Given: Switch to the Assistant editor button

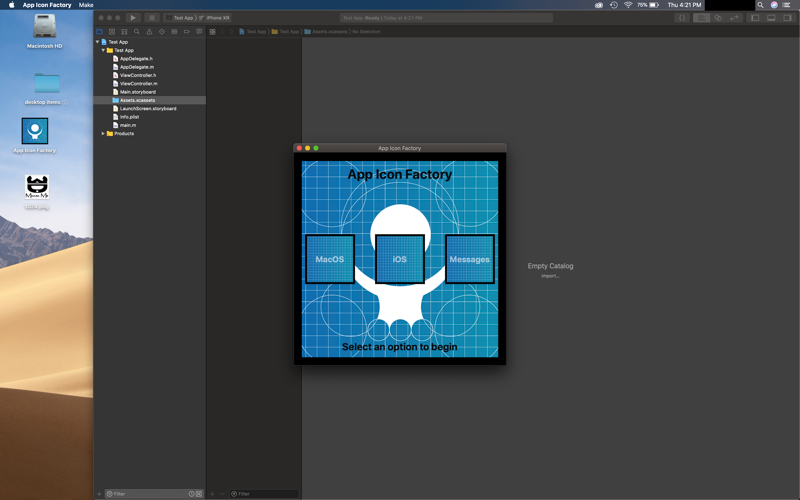Looking at the screenshot, I should (718, 18).
